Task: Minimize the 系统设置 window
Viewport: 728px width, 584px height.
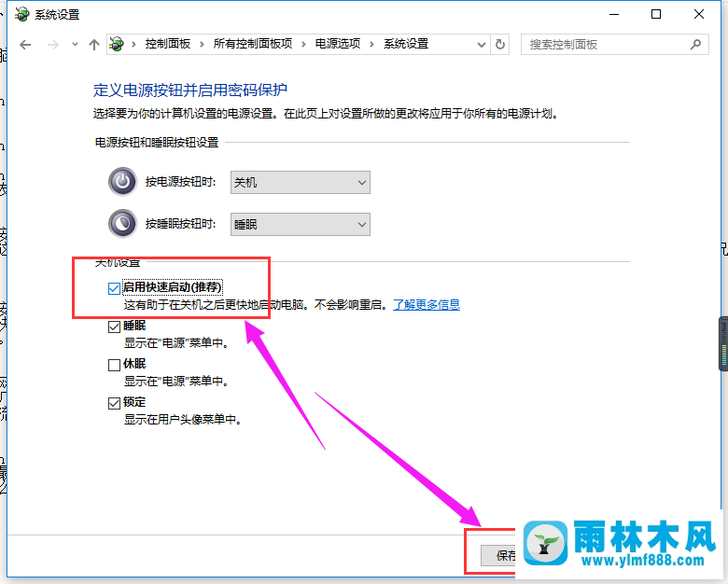Action: [x=614, y=14]
